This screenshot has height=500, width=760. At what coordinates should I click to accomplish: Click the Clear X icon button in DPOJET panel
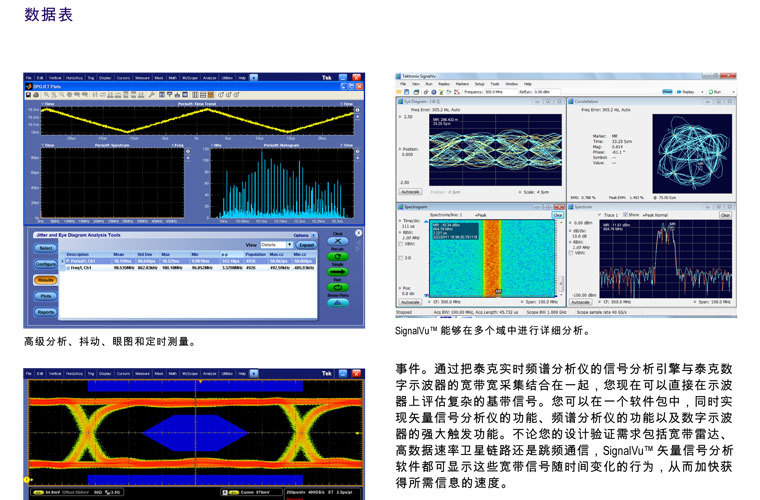point(338,241)
